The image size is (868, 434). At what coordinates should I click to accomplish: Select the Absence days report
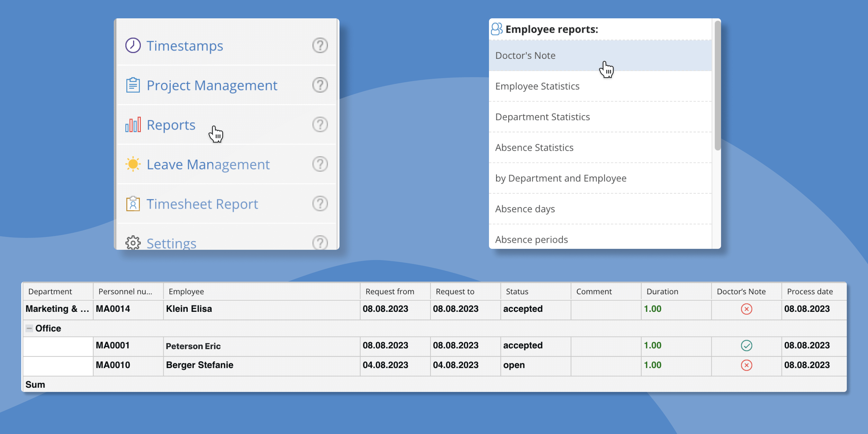(x=600, y=209)
